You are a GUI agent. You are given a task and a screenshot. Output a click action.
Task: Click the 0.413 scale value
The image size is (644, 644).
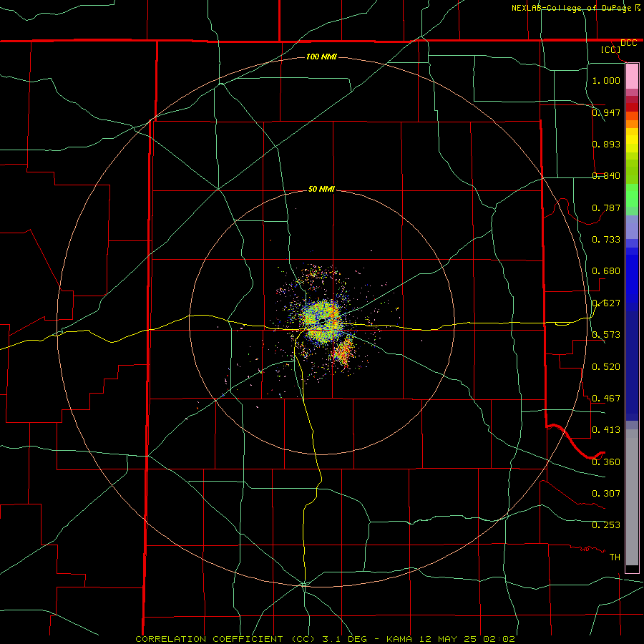pyautogui.click(x=606, y=430)
